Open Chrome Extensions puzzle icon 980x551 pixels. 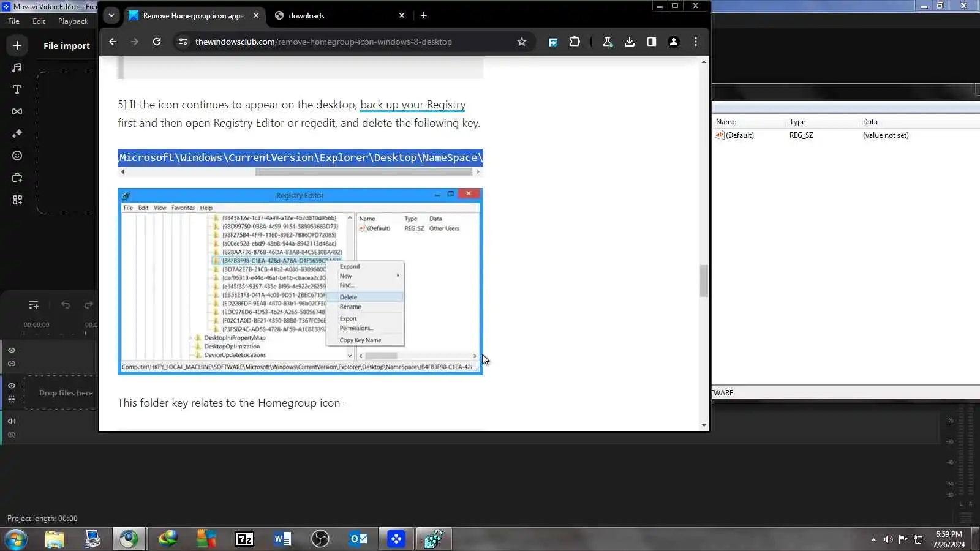tap(575, 42)
